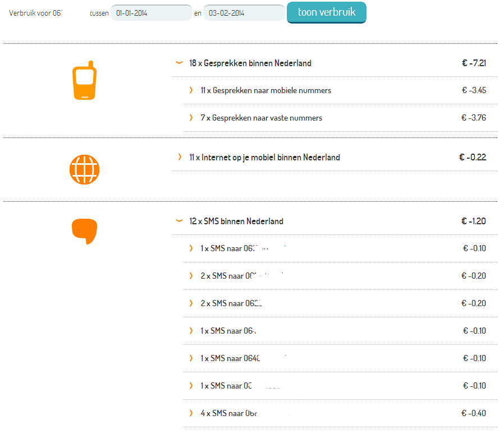
Task: Open the Gesprekken binnen Nederland heading text
Action: (x=250, y=63)
